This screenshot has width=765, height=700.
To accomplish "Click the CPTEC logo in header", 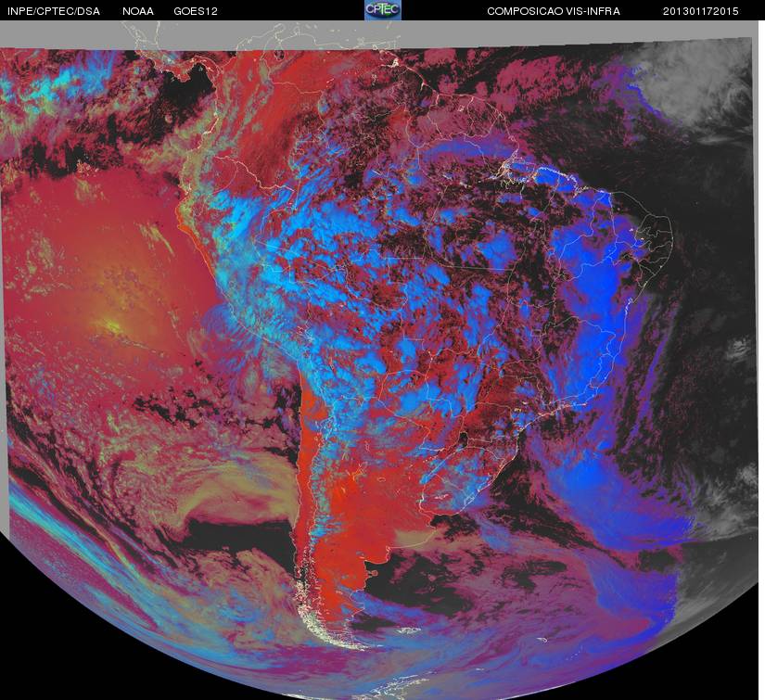I will click(383, 10).
